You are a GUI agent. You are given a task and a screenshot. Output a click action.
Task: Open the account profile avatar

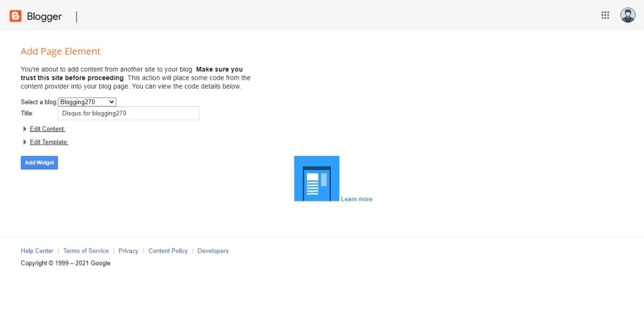pyautogui.click(x=628, y=15)
